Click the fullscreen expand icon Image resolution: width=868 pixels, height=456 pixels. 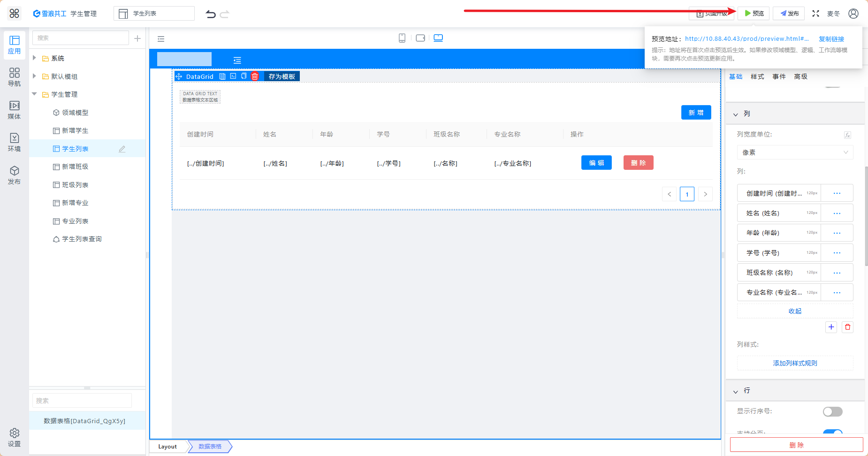pos(816,14)
